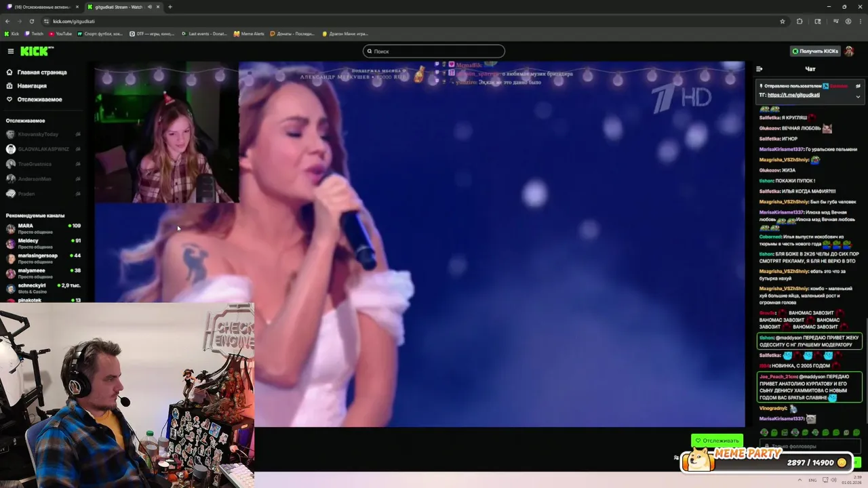Screen dimensions: 868x488
Task: Open the YouTube bookmark
Action: 60,33
